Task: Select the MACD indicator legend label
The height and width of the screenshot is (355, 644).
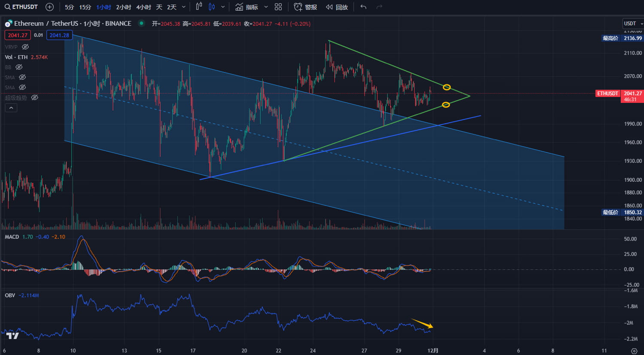Action: 12,237
